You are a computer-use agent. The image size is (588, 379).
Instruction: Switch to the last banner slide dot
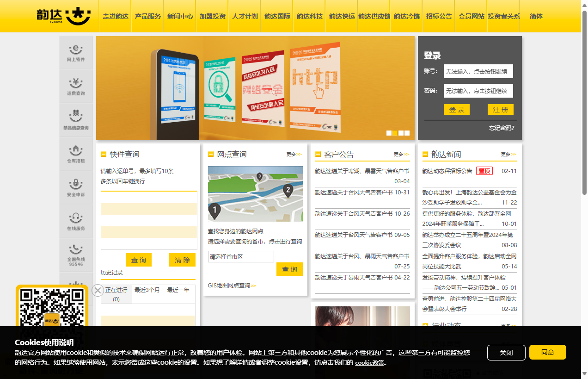coord(407,133)
